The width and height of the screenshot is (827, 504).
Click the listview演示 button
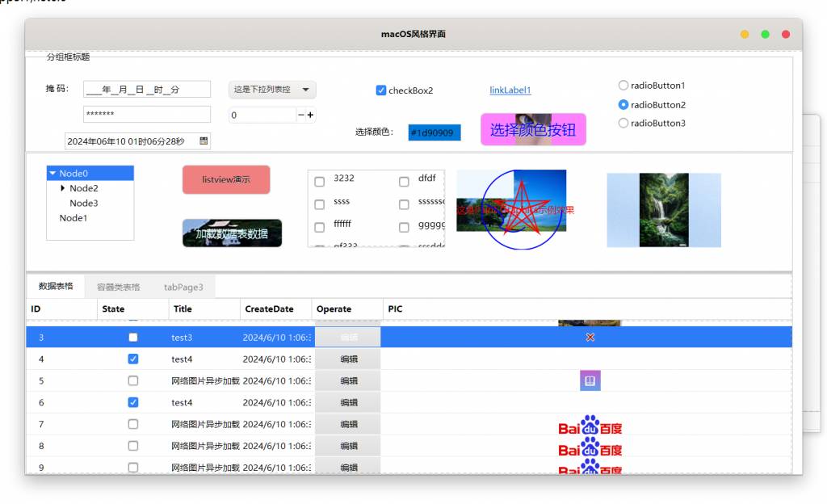(226, 180)
